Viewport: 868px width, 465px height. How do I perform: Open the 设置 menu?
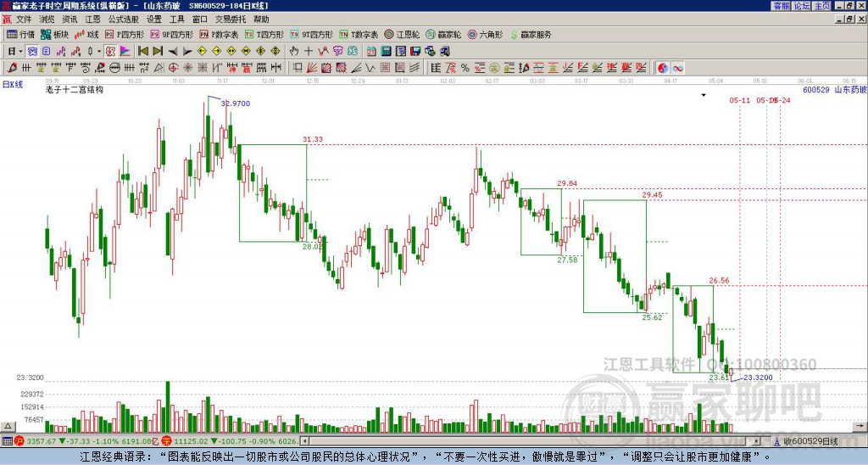click(154, 20)
